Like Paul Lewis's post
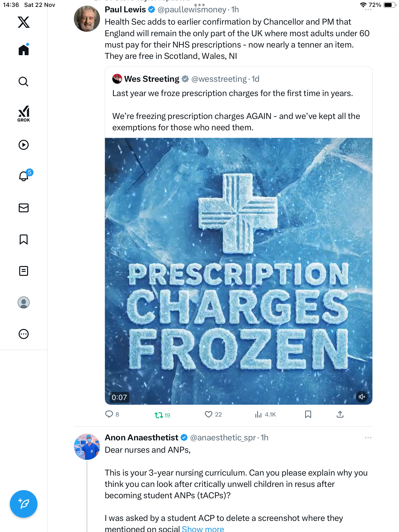This screenshot has height=532, width=399. point(209,415)
